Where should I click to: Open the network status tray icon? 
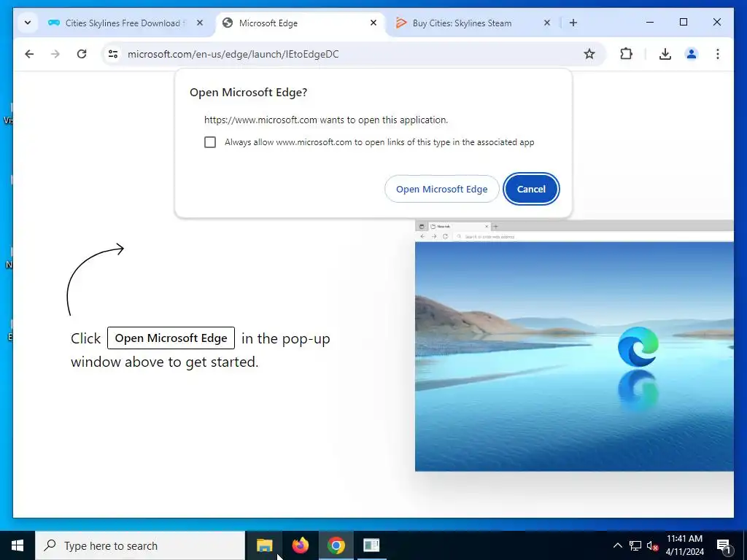(x=635, y=545)
